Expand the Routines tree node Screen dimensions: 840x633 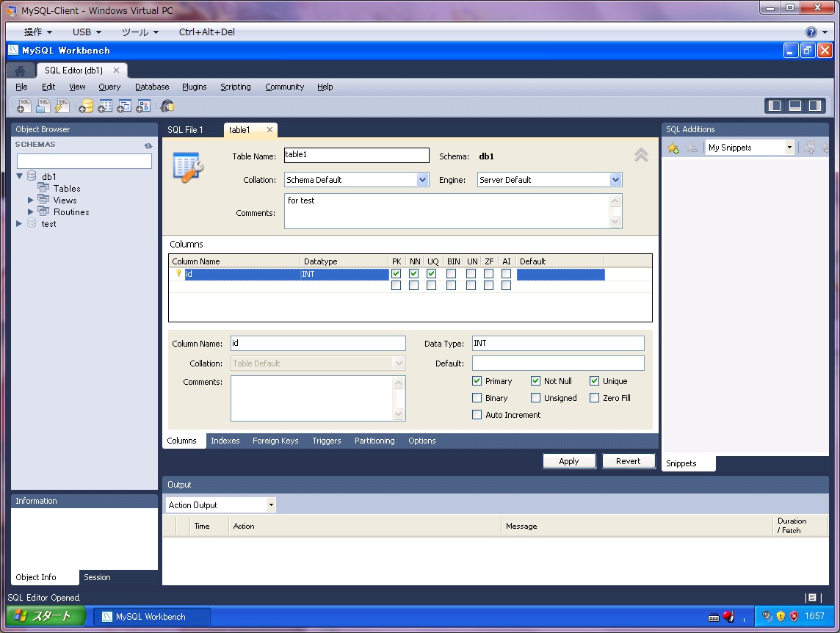31,211
